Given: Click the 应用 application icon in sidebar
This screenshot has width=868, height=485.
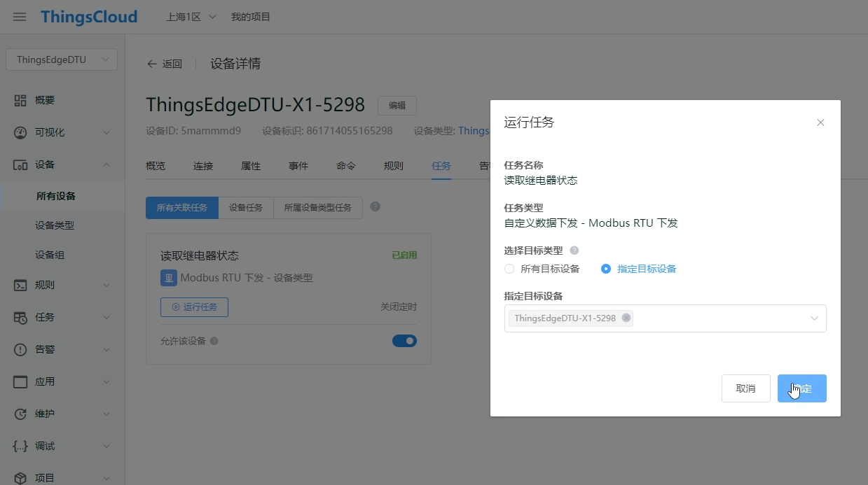Looking at the screenshot, I should pyautogui.click(x=20, y=381).
